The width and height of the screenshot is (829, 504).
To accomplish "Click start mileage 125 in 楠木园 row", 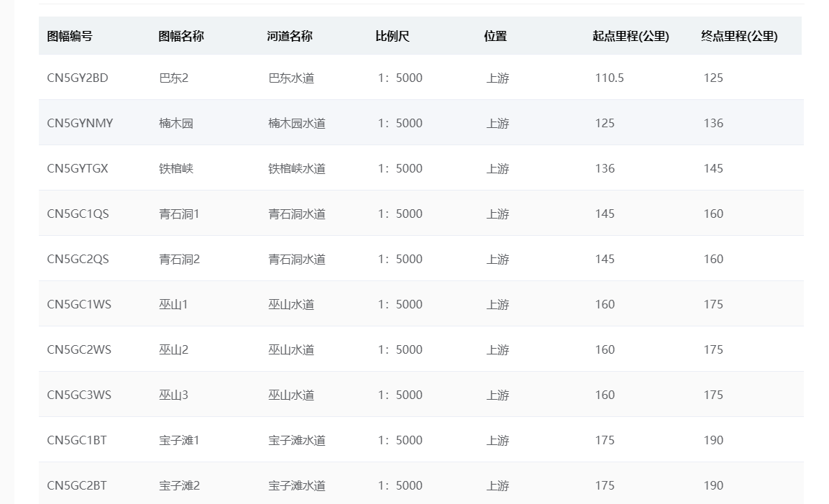I will (605, 123).
